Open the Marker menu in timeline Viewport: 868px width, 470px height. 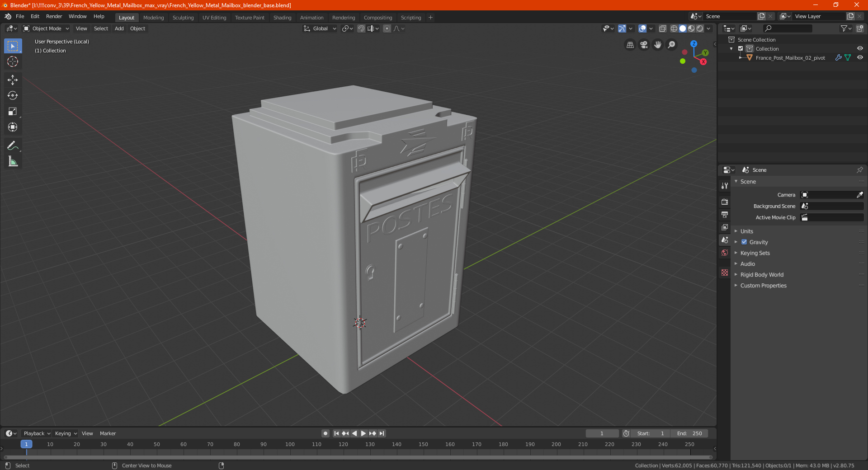pyautogui.click(x=108, y=433)
